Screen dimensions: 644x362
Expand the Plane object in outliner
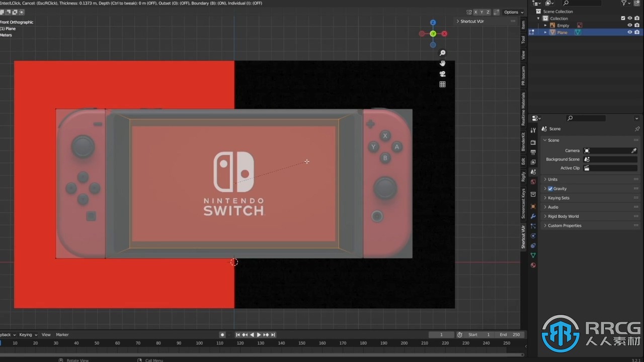[545, 32]
